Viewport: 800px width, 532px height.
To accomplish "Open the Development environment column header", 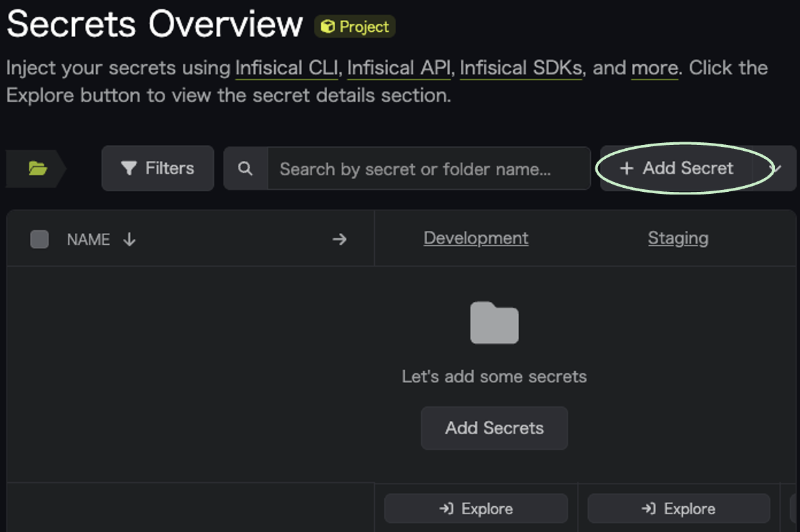I will coord(476,238).
